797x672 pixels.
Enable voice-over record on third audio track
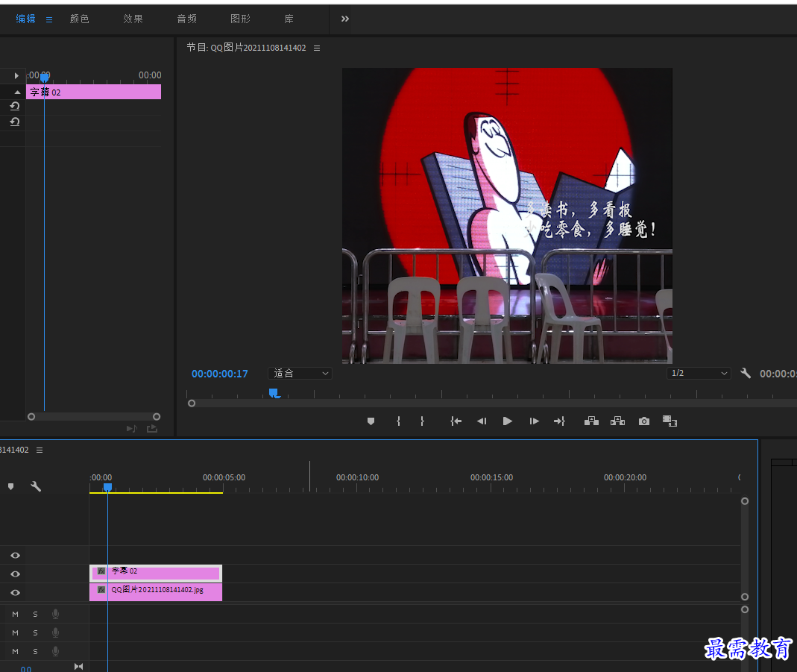55,652
